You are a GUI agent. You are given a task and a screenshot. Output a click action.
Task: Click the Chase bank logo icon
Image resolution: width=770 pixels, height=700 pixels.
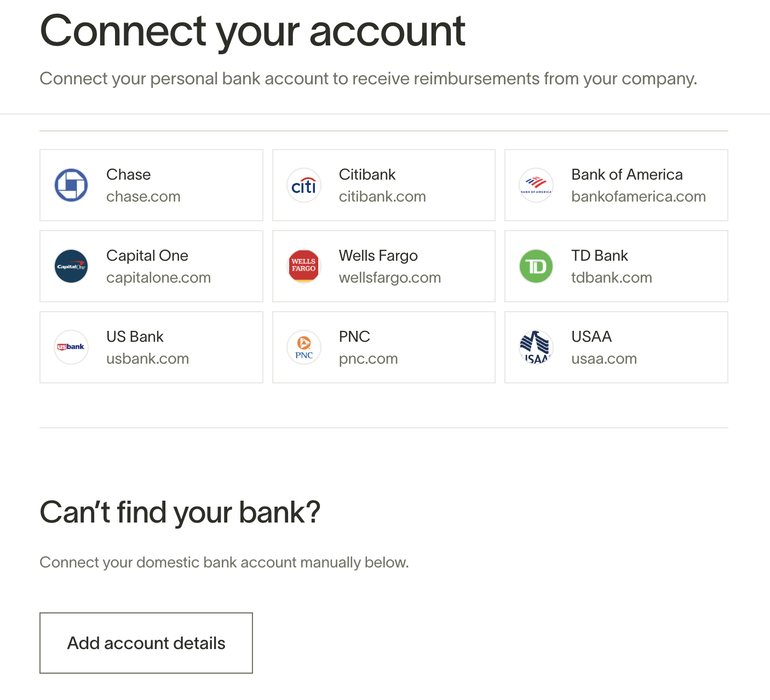click(71, 185)
